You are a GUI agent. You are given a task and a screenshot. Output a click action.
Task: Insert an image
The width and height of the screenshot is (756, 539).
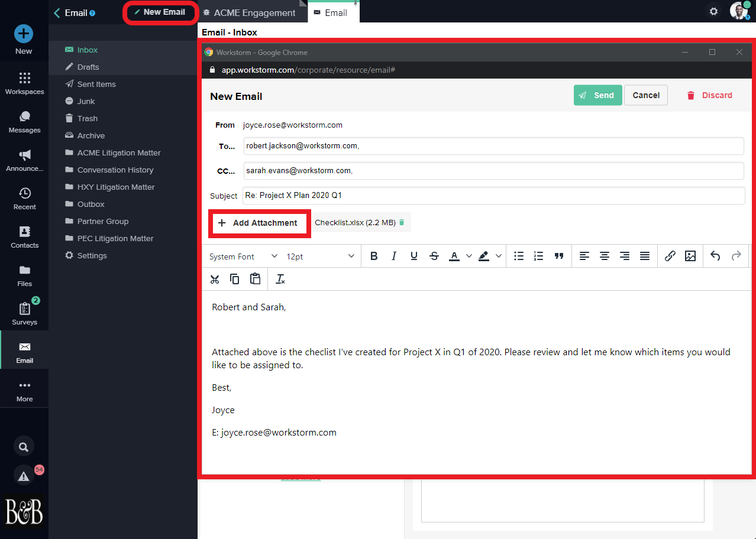tap(690, 256)
